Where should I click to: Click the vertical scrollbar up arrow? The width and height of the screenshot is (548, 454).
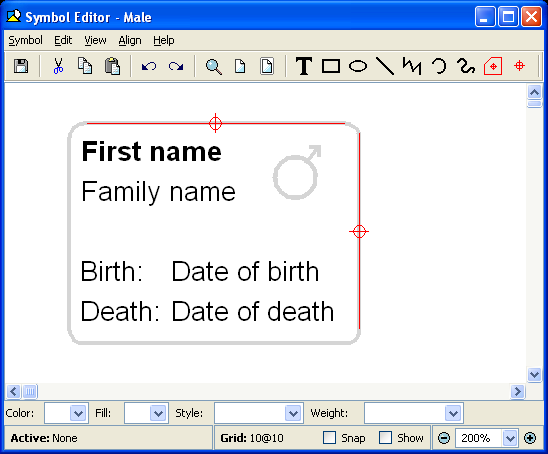(534, 92)
